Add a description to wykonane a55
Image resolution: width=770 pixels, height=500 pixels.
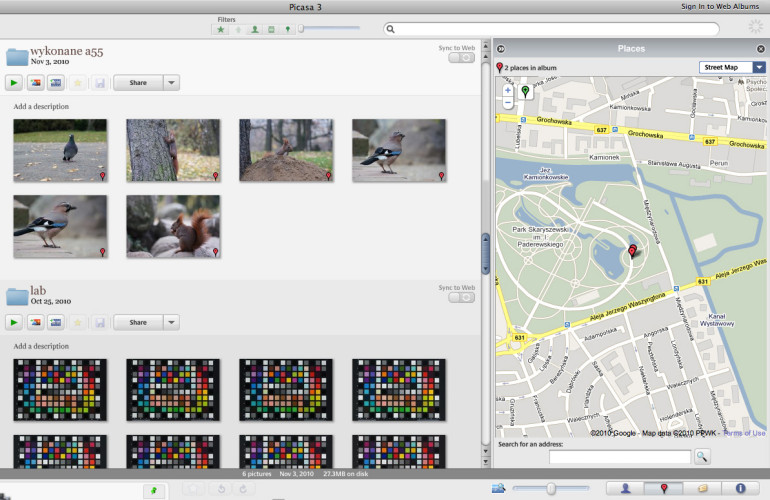coord(41,106)
